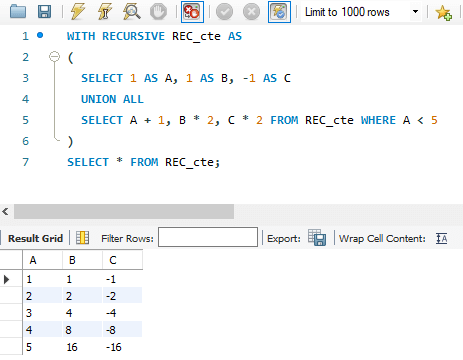Toggle Wrap Cell Content icon
This screenshot has height=360, width=463.
click(442, 238)
